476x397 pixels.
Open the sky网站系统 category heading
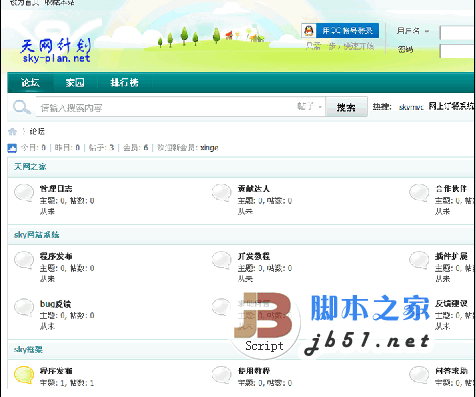pyautogui.click(x=36, y=235)
